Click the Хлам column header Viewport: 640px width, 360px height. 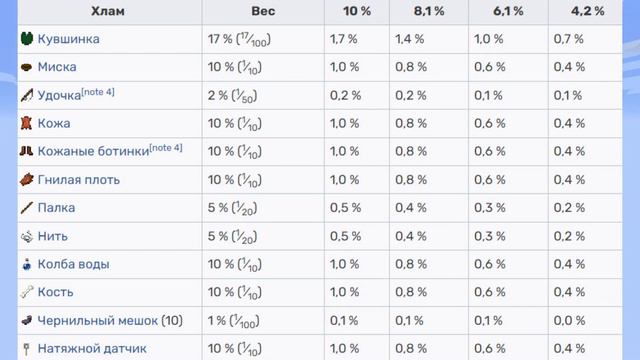coord(109,11)
